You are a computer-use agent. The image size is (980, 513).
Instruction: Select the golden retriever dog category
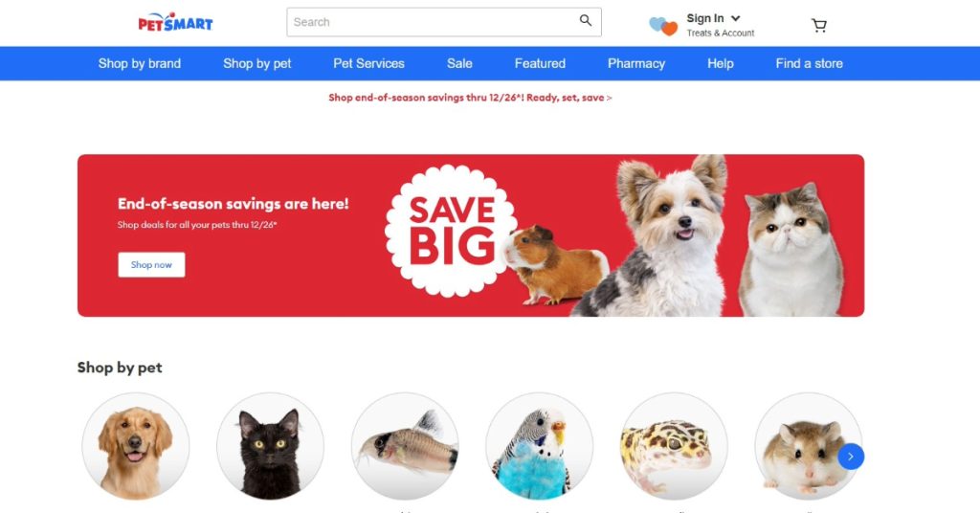pyautogui.click(x=136, y=446)
